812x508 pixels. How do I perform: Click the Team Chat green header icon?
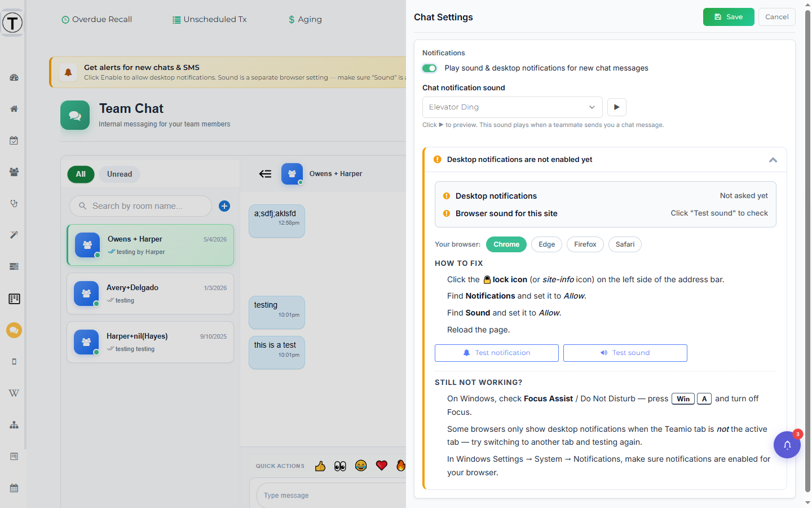click(75, 115)
